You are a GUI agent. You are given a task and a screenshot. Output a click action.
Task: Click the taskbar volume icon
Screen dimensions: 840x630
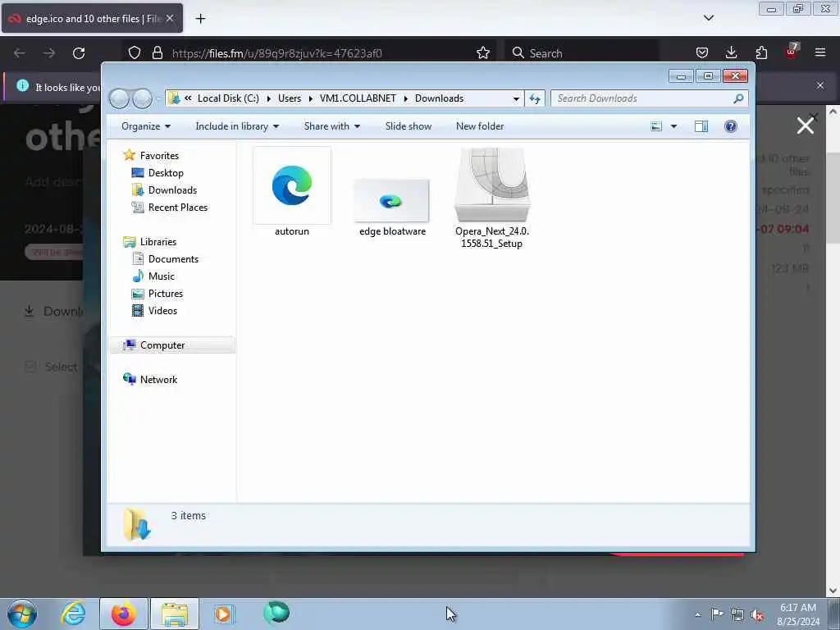[757, 614]
